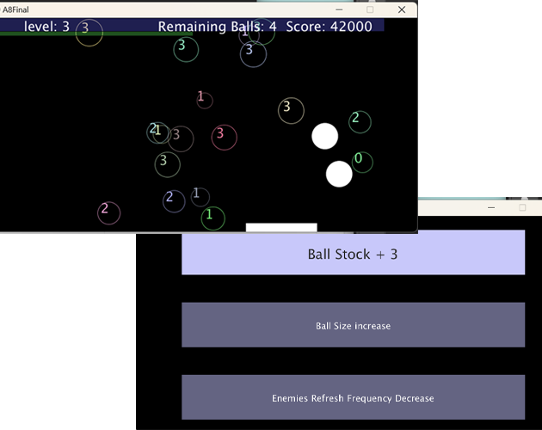Click the teal circle labeled 2 on the right

click(x=360, y=122)
